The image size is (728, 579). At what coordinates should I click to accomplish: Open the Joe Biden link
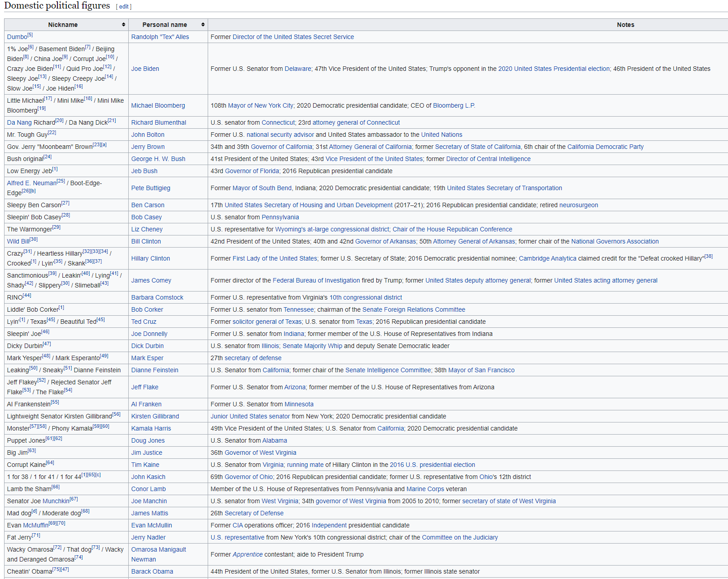pyautogui.click(x=145, y=69)
